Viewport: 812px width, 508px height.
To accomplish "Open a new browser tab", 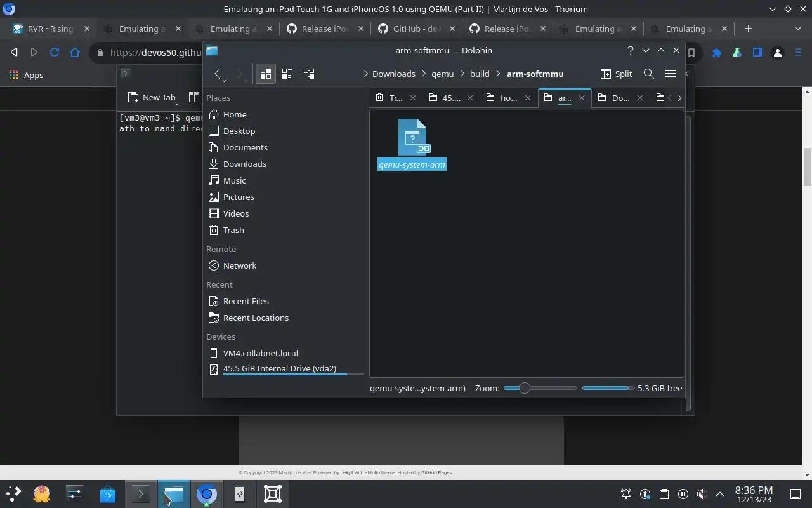I will pyautogui.click(x=748, y=29).
